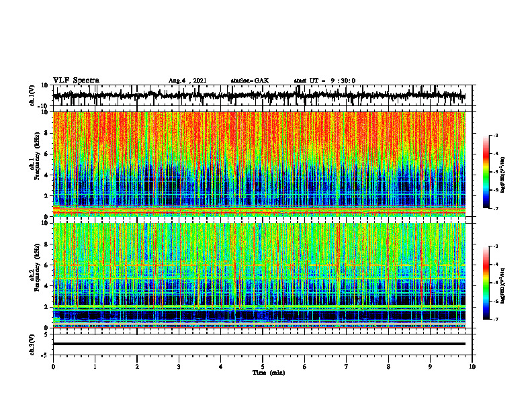
Task: Click the ch.1 spectrogram color scale bar
Action: (486, 172)
